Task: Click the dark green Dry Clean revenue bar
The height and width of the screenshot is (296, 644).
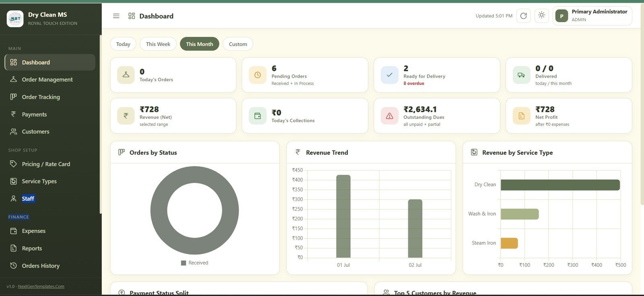Action: tap(560, 185)
